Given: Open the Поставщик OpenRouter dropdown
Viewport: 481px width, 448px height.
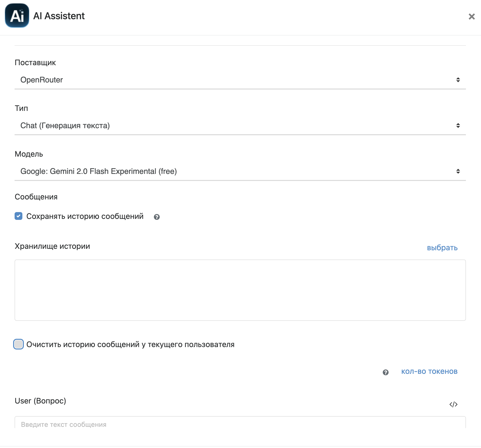Looking at the screenshot, I should [233, 80].
